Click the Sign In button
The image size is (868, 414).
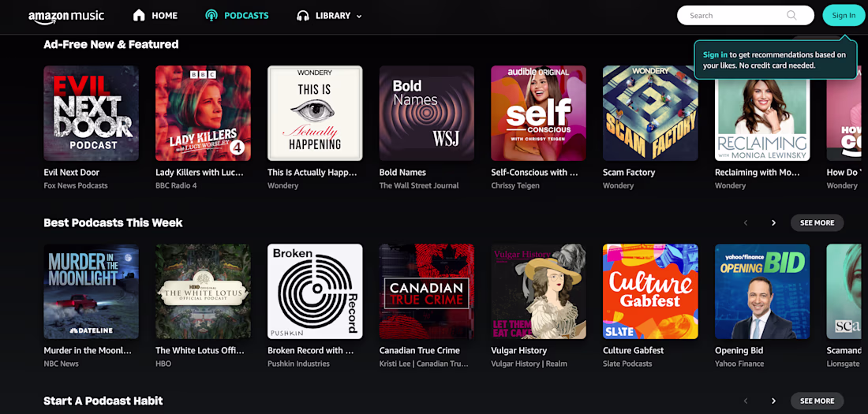[844, 16]
